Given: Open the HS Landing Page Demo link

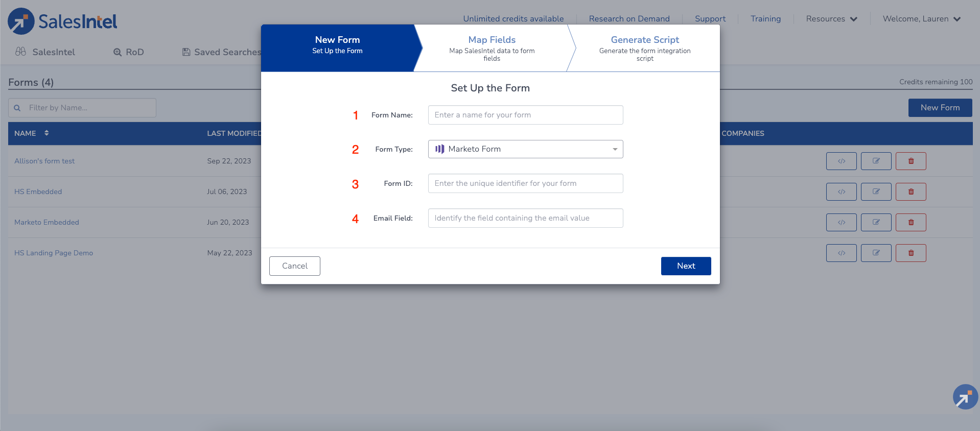Looking at the screenshot, I should [54, 253].
